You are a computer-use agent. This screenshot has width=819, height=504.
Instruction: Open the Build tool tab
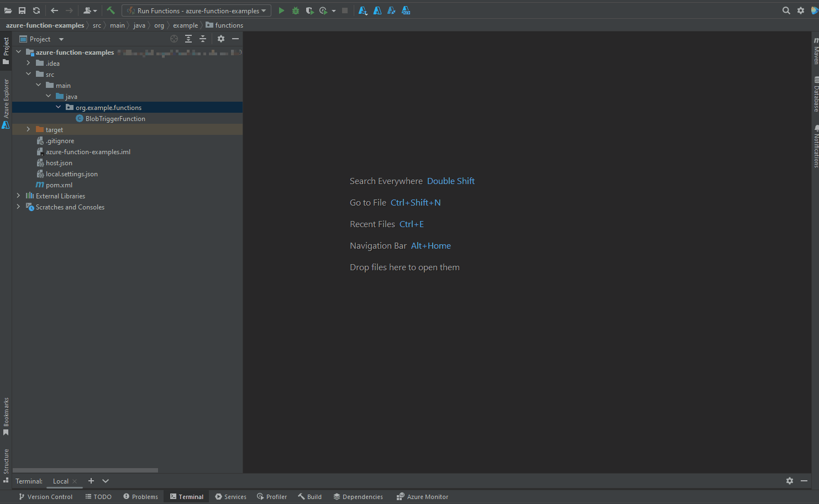[310, 497]
